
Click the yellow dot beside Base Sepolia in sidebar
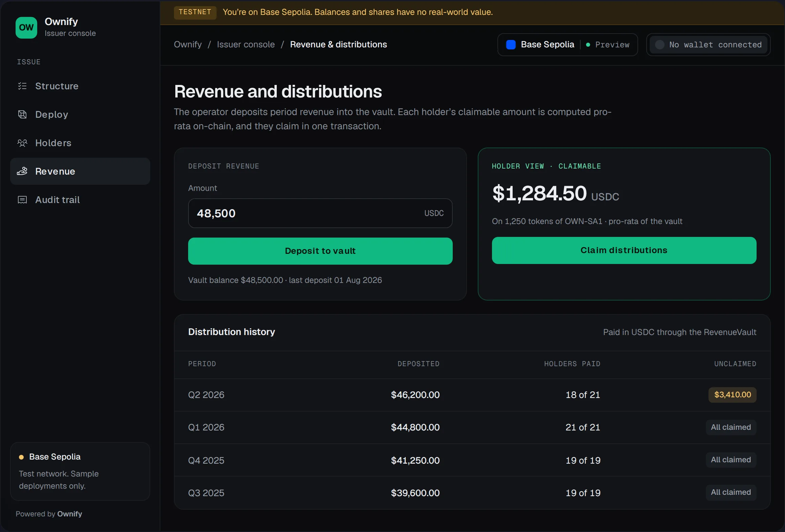tap(21, 457)
